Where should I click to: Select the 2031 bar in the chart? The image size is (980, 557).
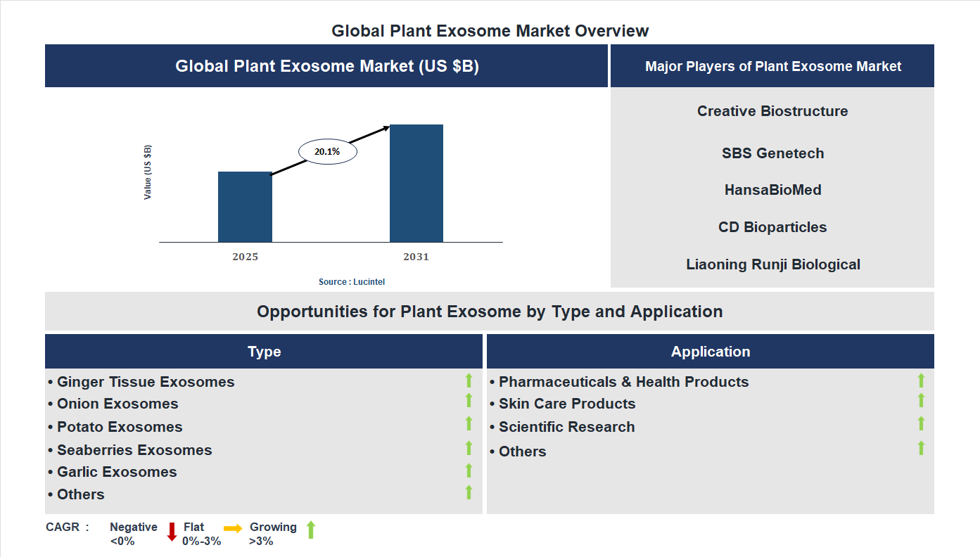(x=416, y=183)
